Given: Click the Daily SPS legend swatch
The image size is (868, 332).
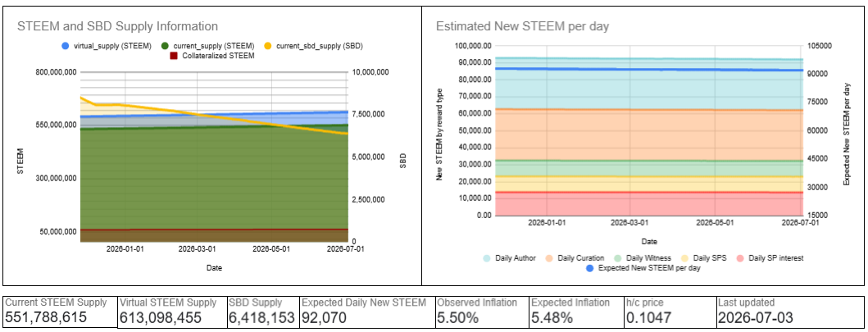Looking at the screenshot, I should click(685, 258).
